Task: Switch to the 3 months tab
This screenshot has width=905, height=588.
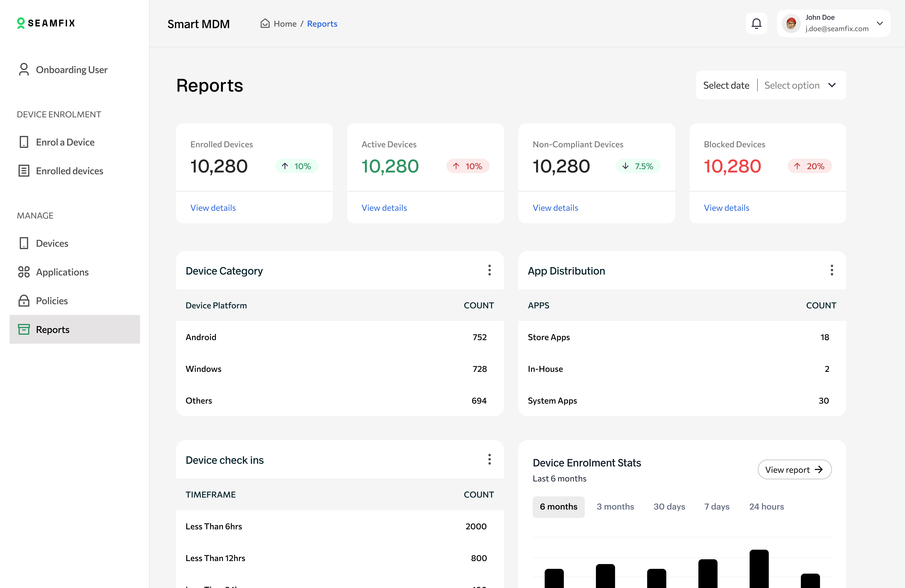Action: click(615, 507)
